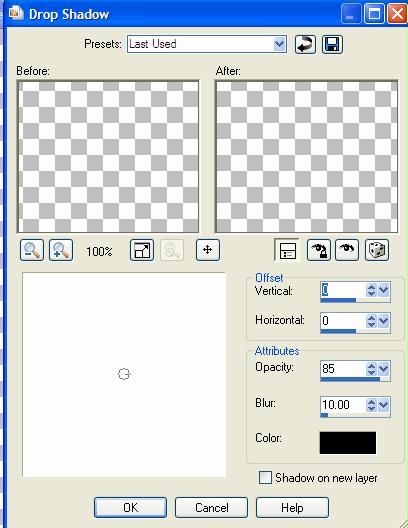Increase Opacity with the up stepper
408x528 pixels.
(x=371, y=366)
